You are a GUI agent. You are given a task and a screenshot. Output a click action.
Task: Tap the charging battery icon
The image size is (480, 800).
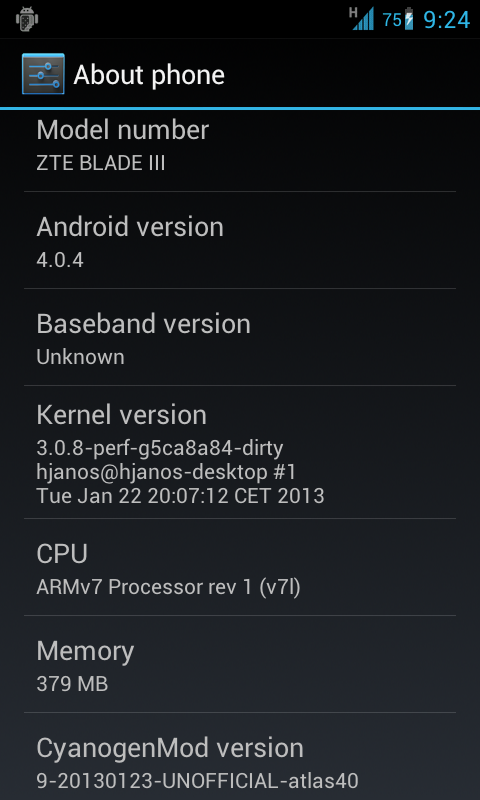(409, 19)
